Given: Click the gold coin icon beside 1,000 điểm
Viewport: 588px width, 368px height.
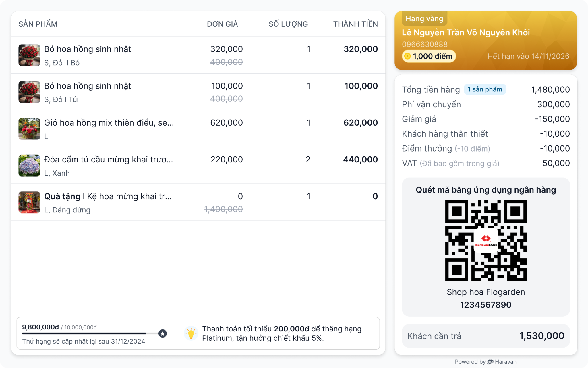Looking at the screenshot, I should click(407, 56).
